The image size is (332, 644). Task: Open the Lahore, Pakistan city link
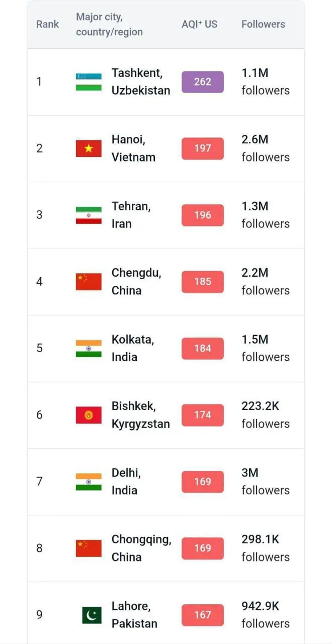(x=134, y=615)
